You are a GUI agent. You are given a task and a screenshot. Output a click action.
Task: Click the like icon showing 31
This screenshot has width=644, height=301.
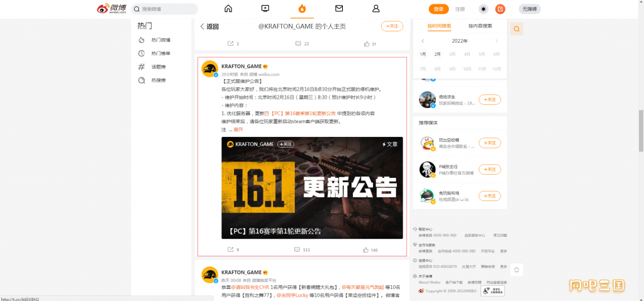(367, 43)
